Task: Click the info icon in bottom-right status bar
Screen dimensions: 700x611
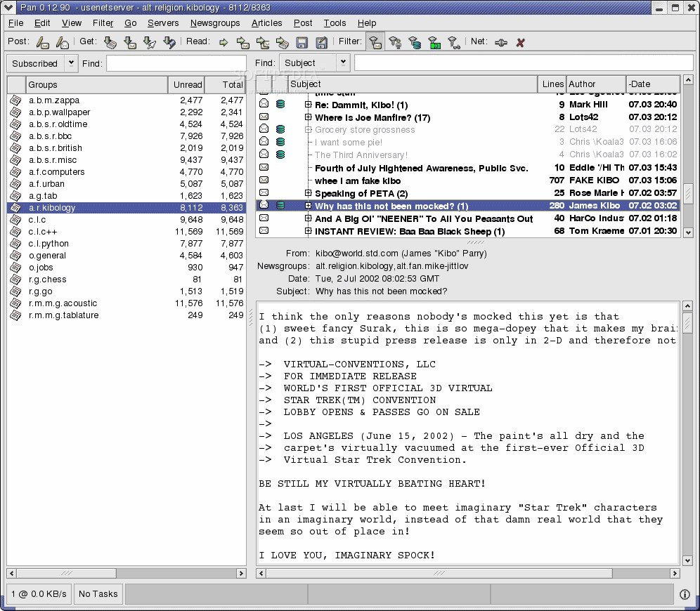Action: 685,594
